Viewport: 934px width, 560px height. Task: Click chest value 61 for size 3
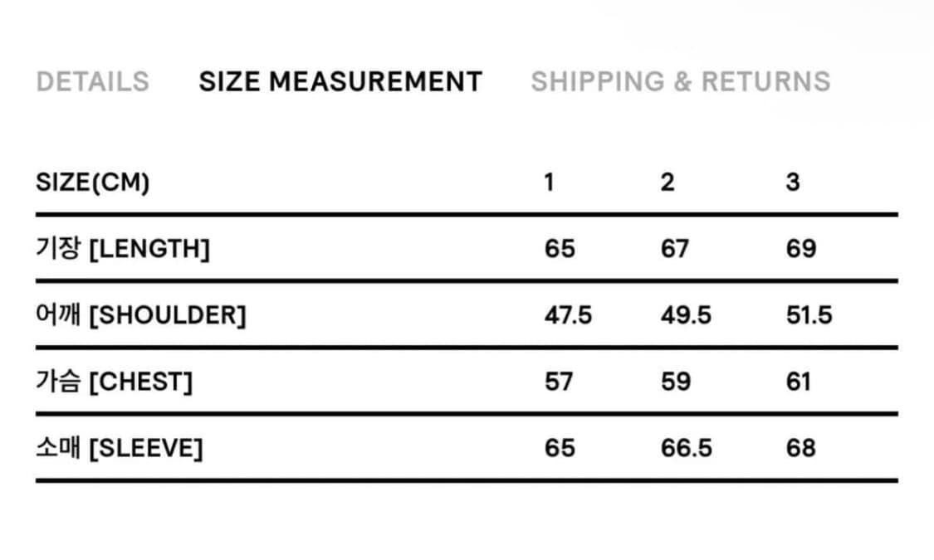[799, 382]
